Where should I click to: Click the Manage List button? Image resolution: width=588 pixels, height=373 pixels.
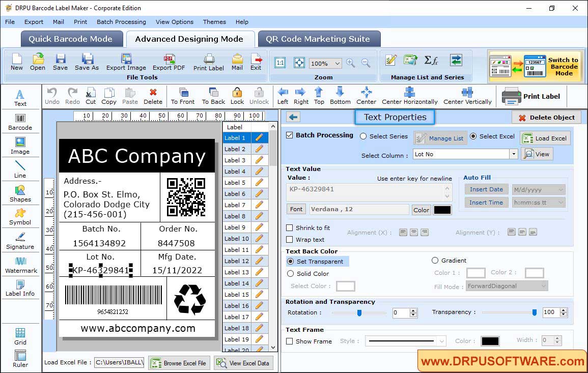pos(440,138)
